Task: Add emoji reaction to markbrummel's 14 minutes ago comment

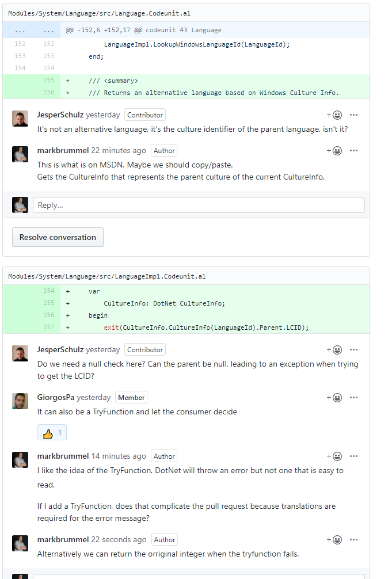Action: tap(334, 456)
